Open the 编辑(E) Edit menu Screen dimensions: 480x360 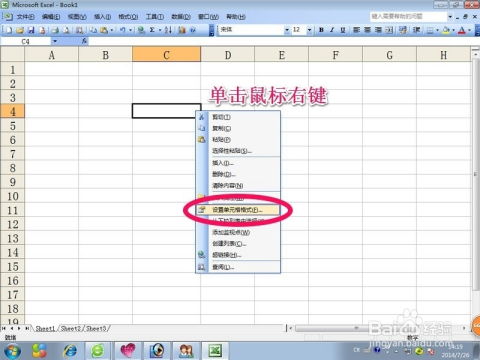point(51,16)
